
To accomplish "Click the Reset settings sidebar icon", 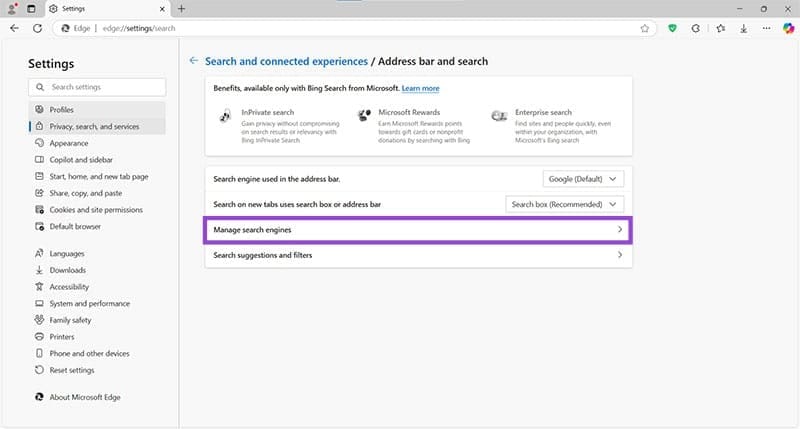I will coord(39,370).
